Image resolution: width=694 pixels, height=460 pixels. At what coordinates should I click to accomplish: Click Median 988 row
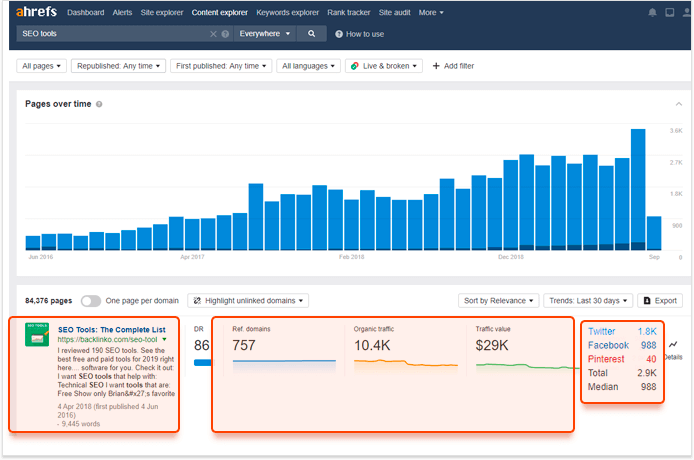tap(622, 387)
